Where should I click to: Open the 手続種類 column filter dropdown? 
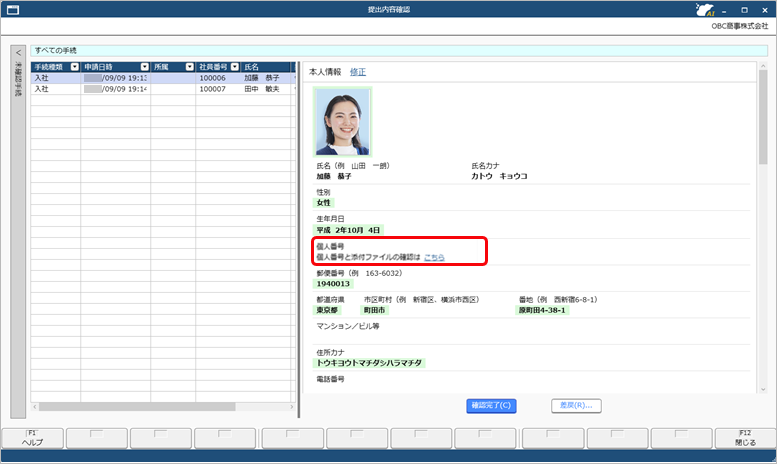(74, 67)
